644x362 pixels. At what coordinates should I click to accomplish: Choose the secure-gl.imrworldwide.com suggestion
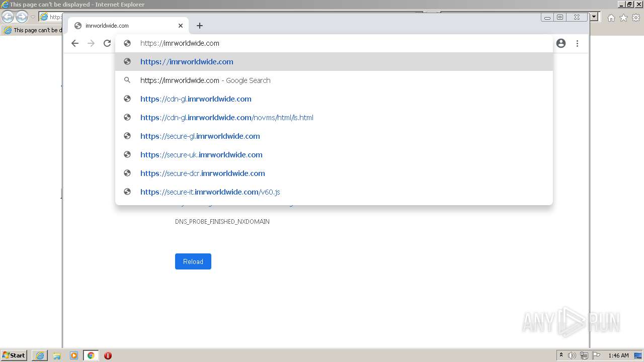pyautogui.click(x=334, y=136)
